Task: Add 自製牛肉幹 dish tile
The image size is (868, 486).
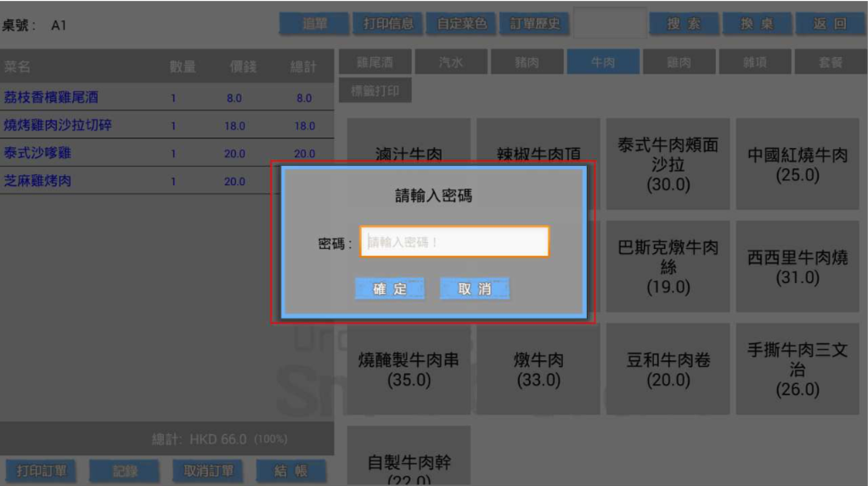Action: [409, 456]
